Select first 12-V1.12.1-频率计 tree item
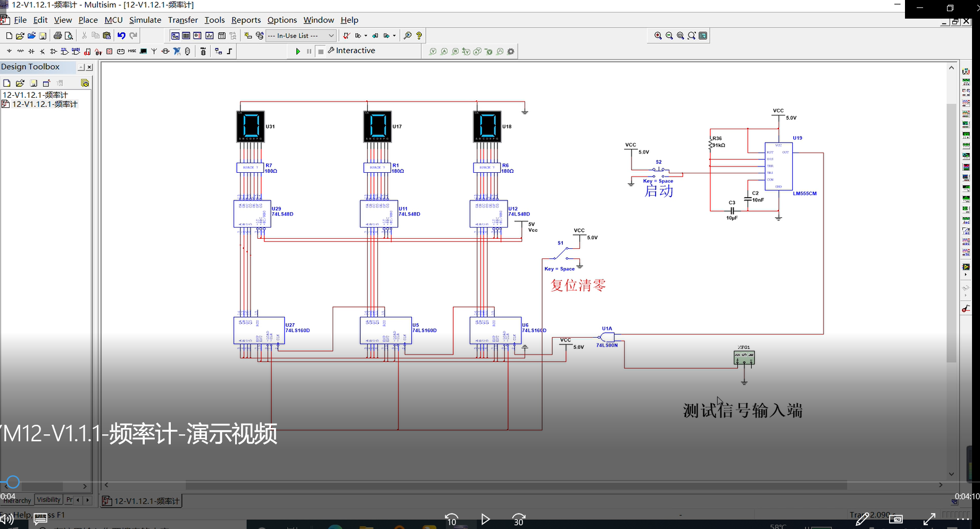This screenshot has height=529, width=980. pyautogui.click(x=35, y=95)
